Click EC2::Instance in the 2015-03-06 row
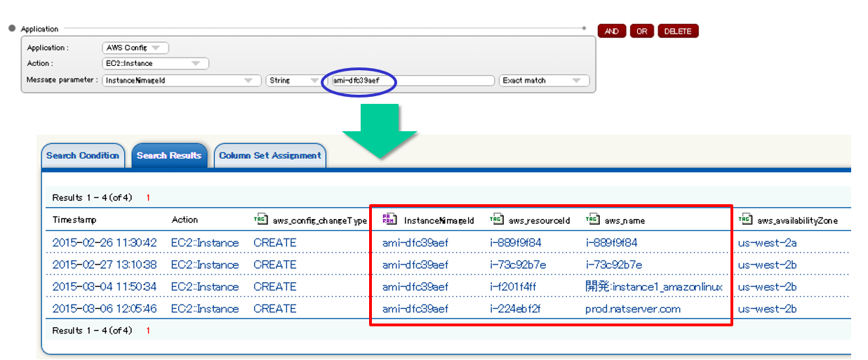 pos(205,308)
